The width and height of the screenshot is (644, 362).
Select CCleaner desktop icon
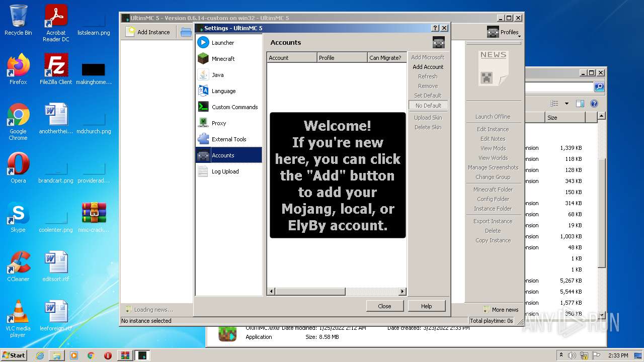(18, 266)
